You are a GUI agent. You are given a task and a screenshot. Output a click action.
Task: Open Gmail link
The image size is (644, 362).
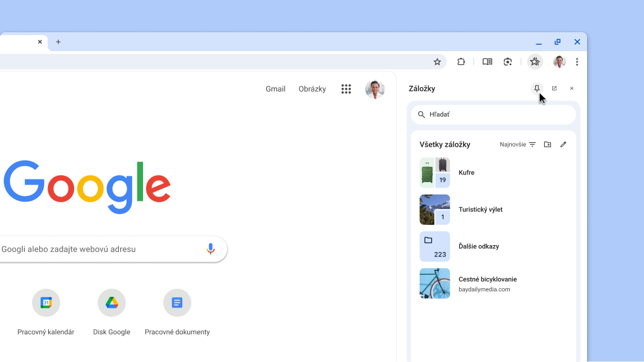click(275, 89)
